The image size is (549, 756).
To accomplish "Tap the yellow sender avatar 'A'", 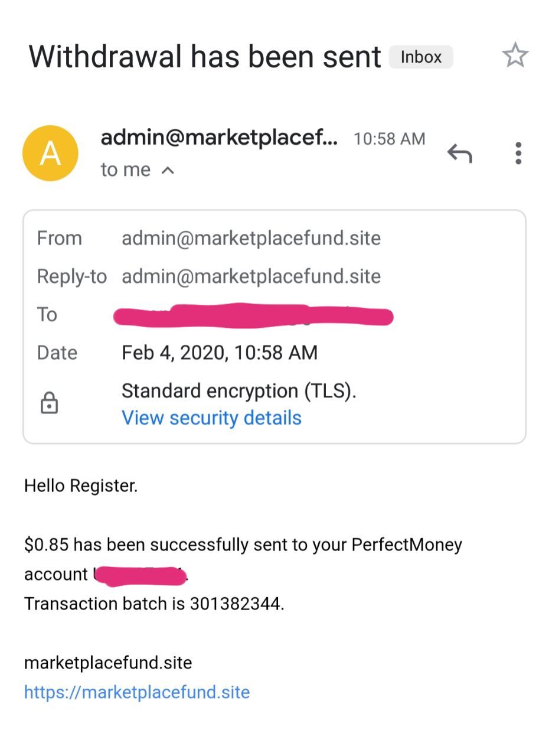I will pyautogui.click(x=50, y=153).
